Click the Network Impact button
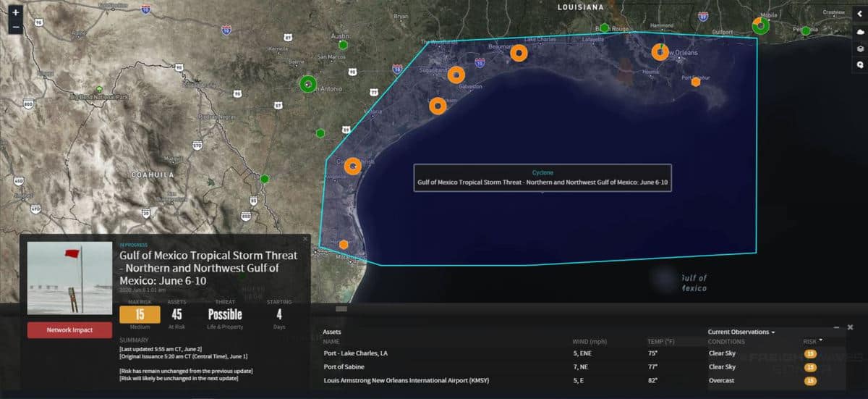Screen dimensions: 868x399 (x=69, y=329)
